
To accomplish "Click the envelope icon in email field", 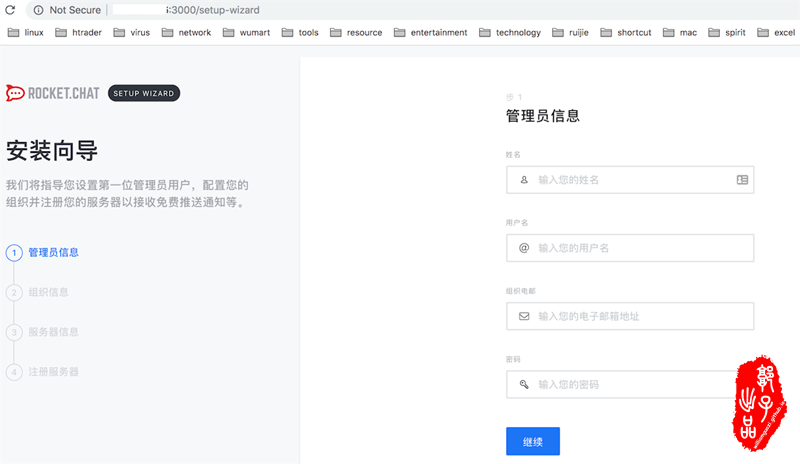I will pos(524,316).
